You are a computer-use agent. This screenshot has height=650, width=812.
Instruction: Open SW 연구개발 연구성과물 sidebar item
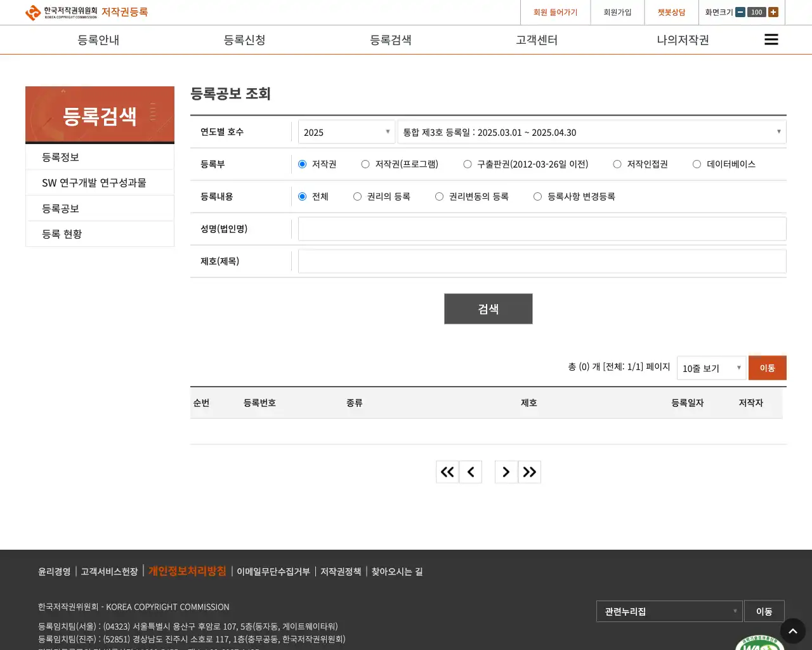(100, 183)
